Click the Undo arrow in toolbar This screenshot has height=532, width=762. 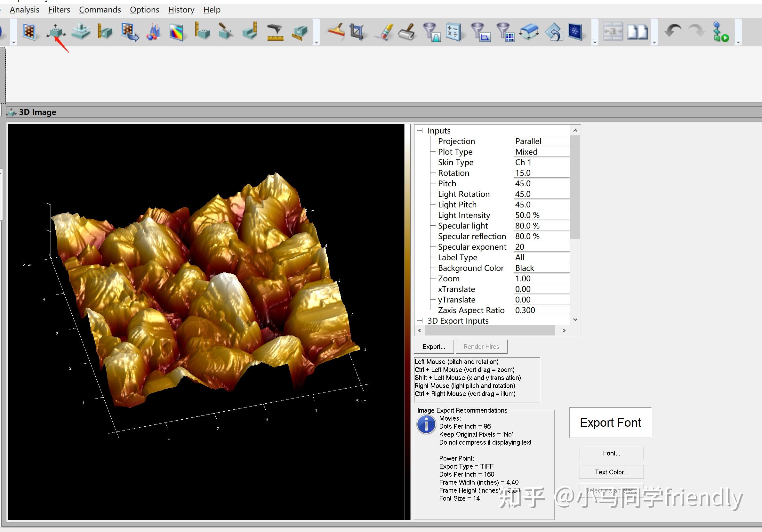point(672,31)
